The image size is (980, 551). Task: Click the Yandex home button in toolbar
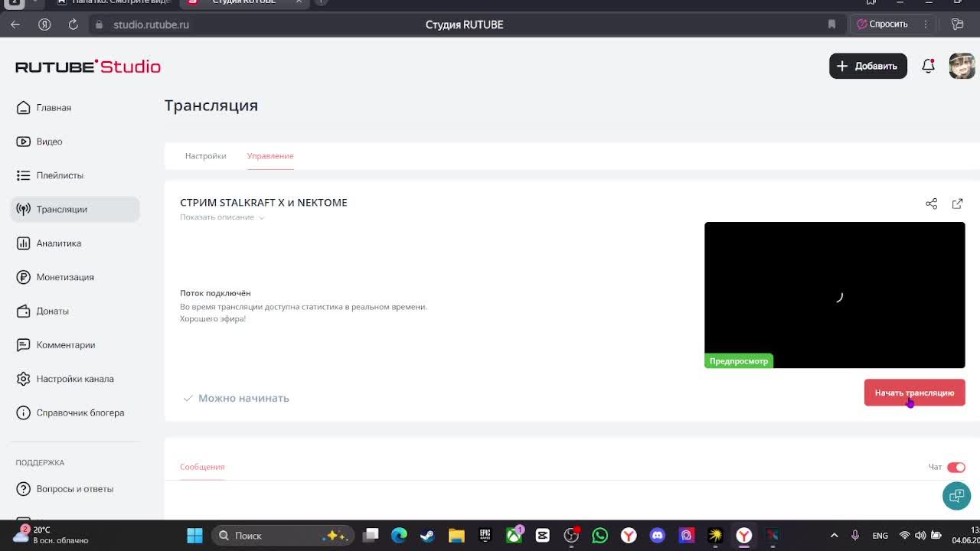44,24
